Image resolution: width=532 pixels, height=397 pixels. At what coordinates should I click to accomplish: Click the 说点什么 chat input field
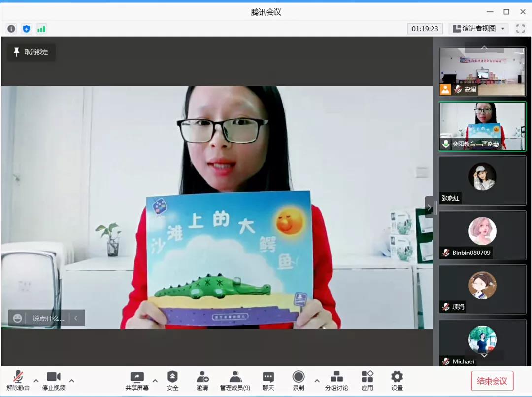pos(48,318)
